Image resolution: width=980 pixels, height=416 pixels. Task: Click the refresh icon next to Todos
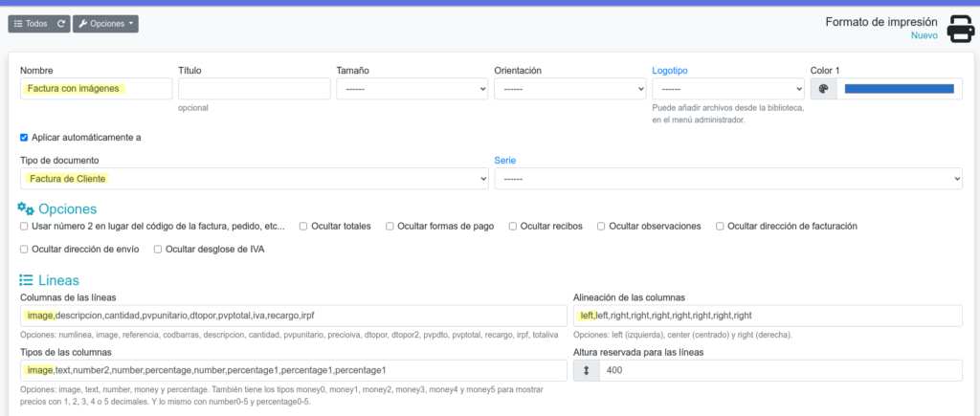61,23
